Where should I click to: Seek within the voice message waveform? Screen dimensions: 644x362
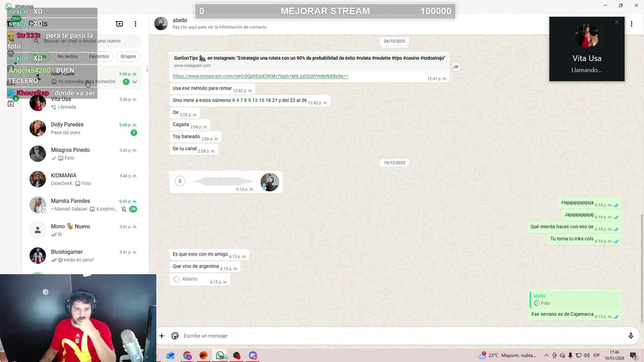pos(222,181)
